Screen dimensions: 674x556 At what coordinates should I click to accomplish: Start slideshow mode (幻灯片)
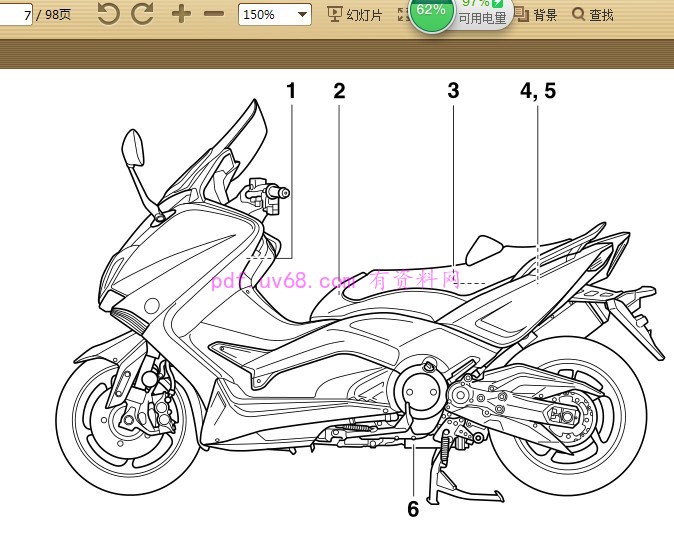pos(355,15)
